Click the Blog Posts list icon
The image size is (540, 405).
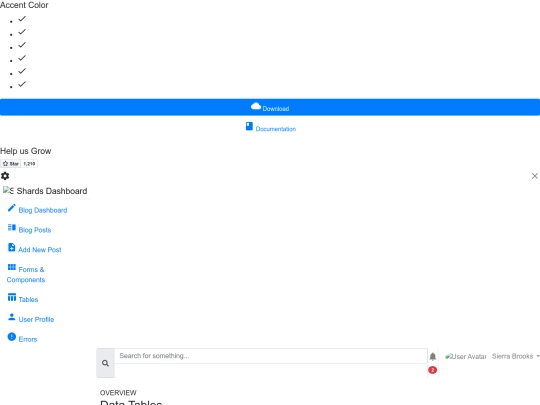(x=12, y=227)
